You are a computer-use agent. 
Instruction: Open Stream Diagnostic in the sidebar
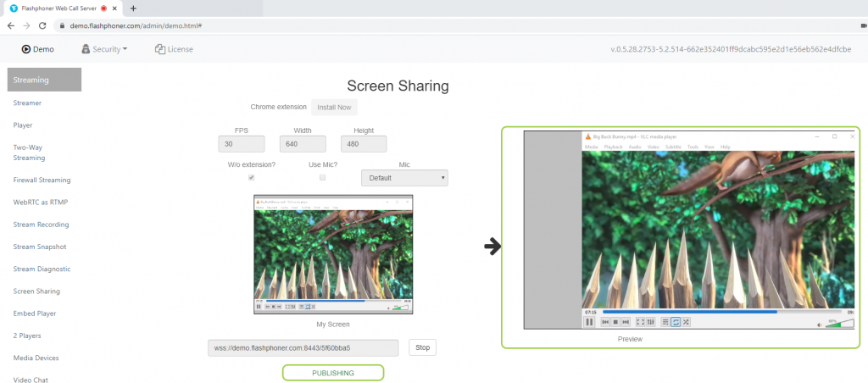click(x=42, y=269)
